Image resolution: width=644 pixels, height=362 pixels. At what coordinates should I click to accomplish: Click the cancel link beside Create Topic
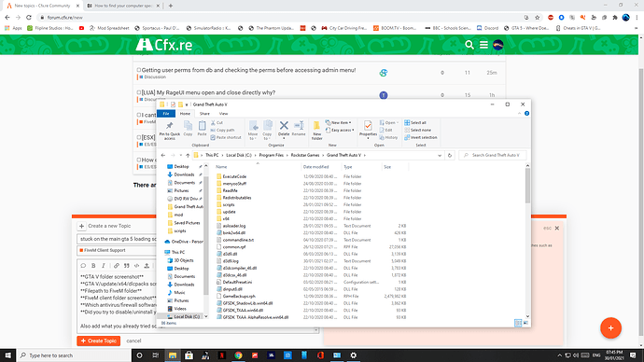tap(133, 341)
